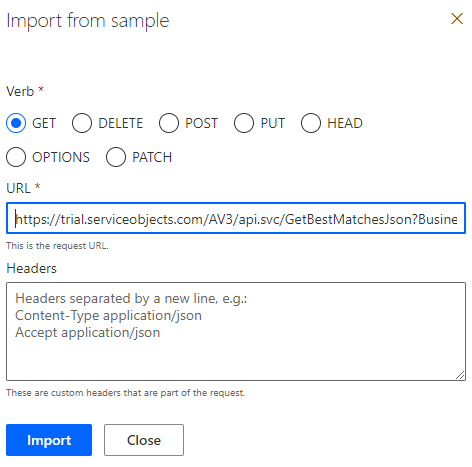Pick the PUT radio button
The image size is (472, 467).
pos(244,123)
